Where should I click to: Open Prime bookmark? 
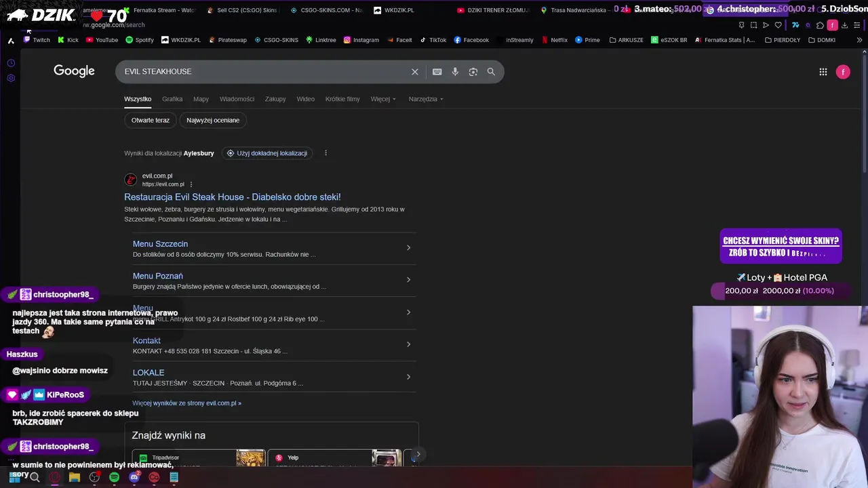click(x=587, y=40)
